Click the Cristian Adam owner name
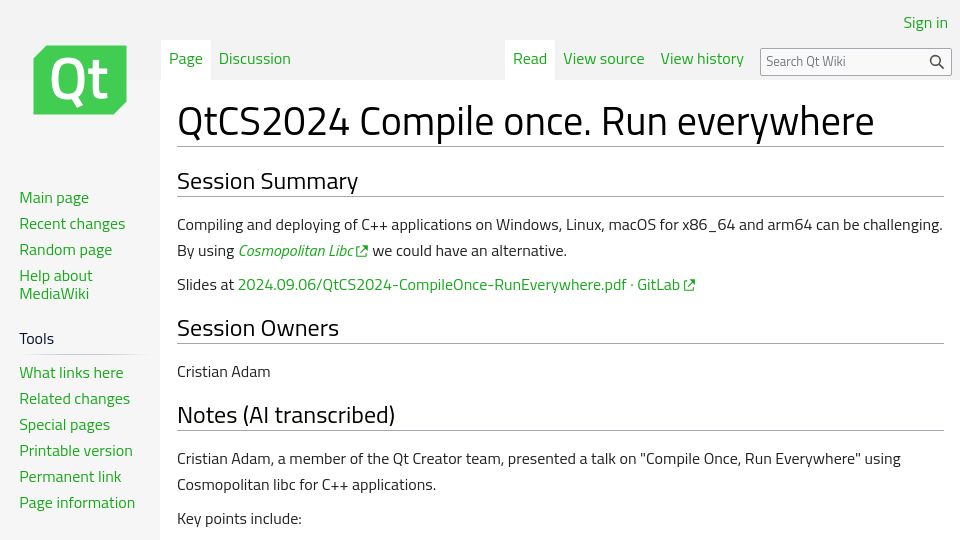 point(223,372)
